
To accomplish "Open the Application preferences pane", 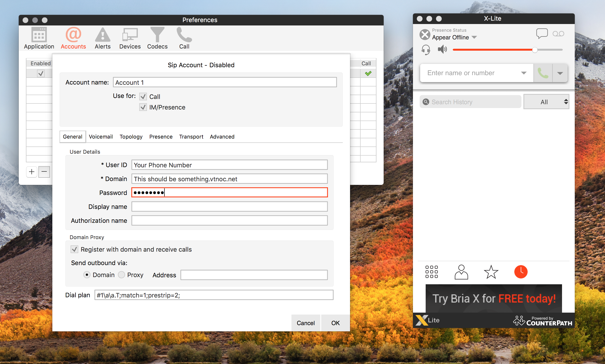I will pyautogui.click(x=39, y=38).
